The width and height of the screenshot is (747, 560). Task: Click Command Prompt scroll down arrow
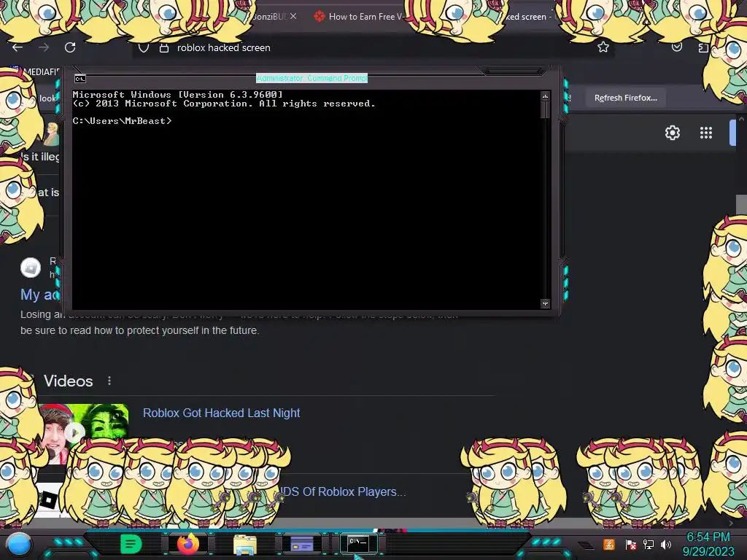coord(545,304)
